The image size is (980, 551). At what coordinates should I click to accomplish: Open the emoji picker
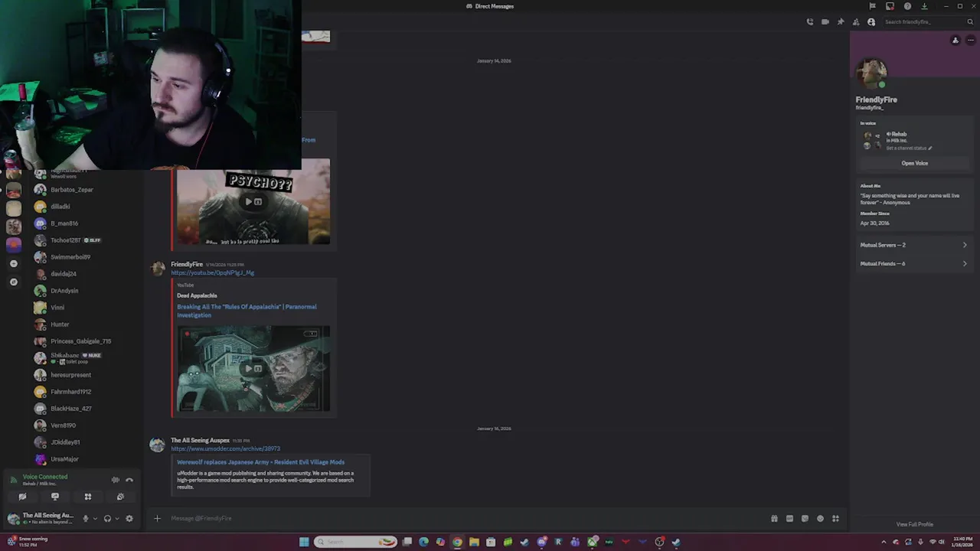coord(820,518)
